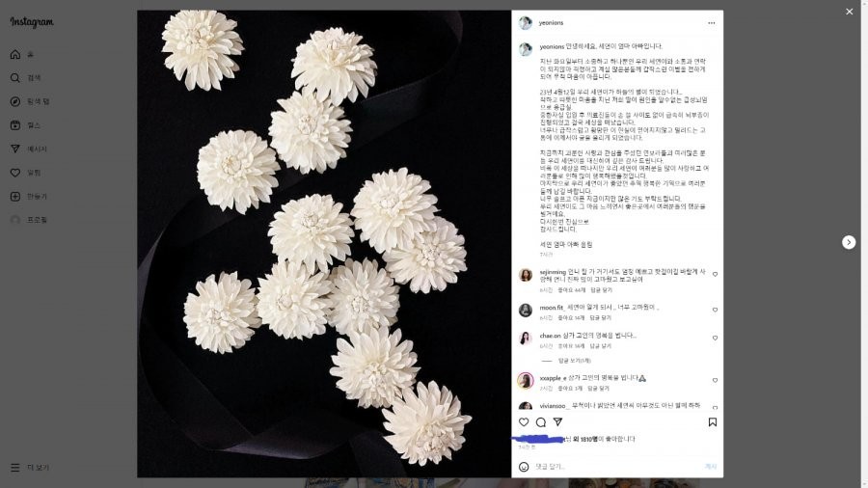Like sejinming's comment with small heart

click(715, 275)
